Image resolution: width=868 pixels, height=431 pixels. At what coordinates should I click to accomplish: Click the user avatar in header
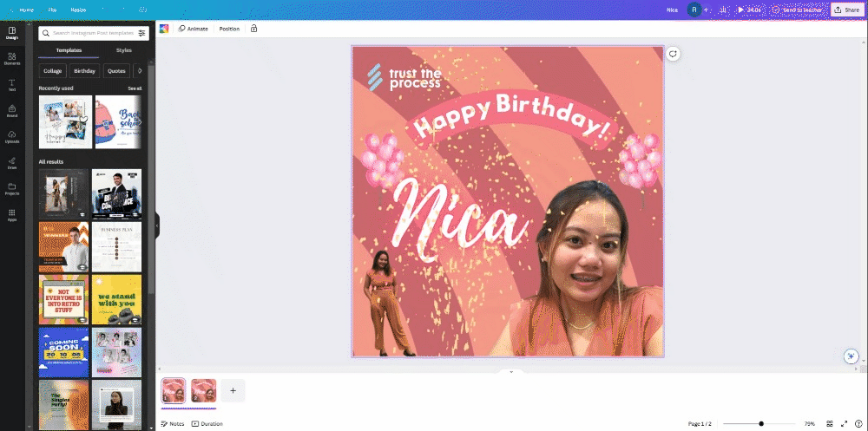(694, 10)
